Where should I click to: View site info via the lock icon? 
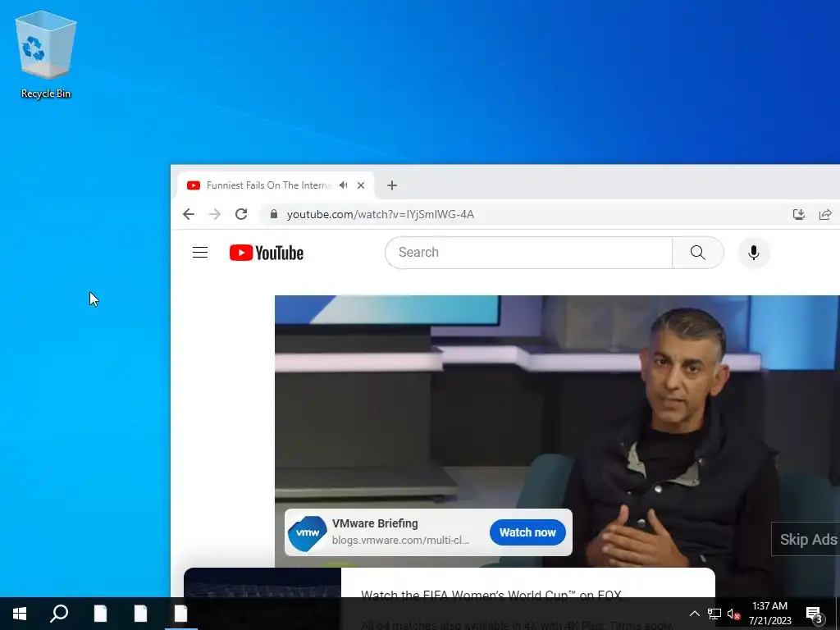point(274,214)
